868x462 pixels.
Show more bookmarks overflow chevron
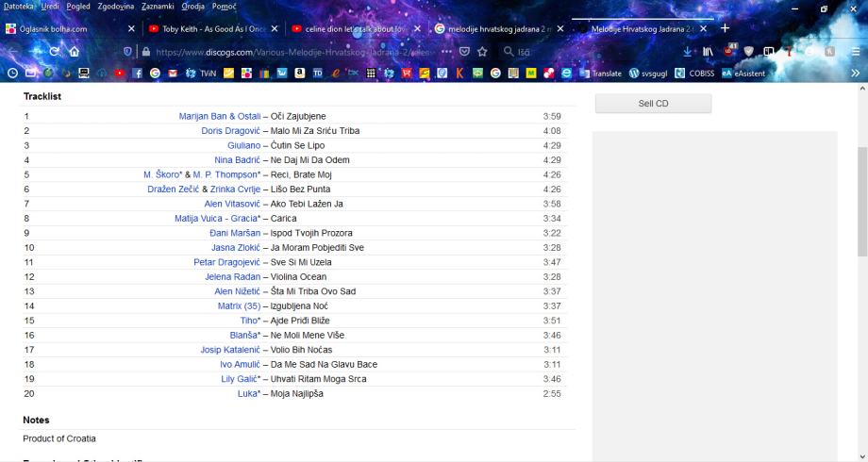tap(856, 73)
